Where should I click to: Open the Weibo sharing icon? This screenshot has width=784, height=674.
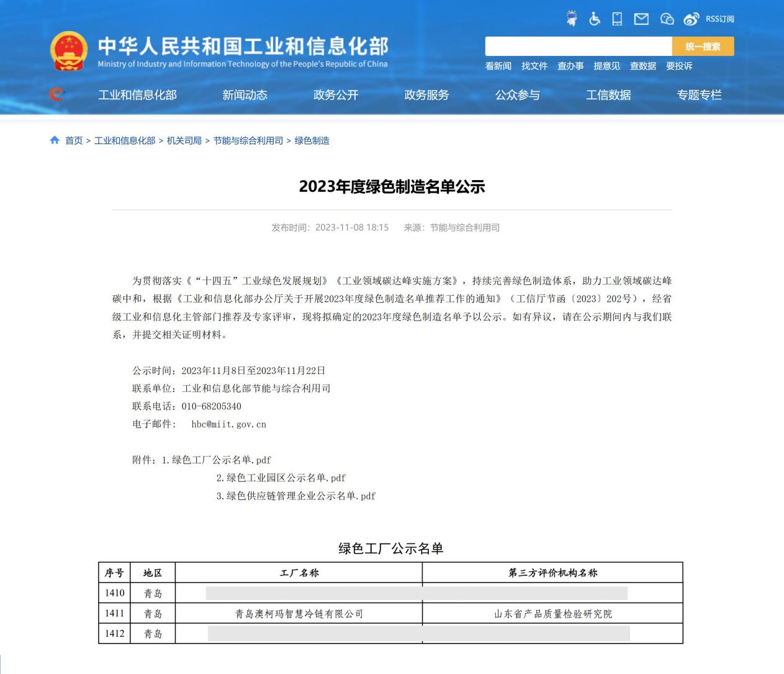(690, 19)
